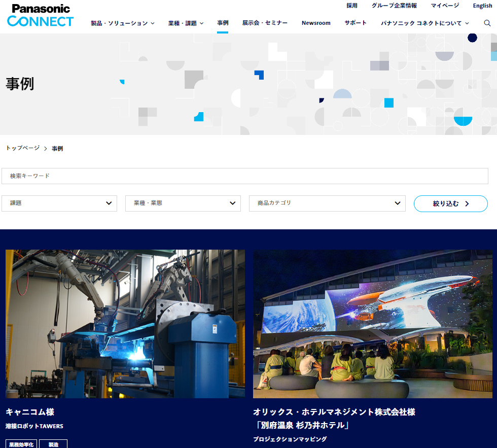
Task: Select the 事例 navigation tab
Action: (223, 23)
